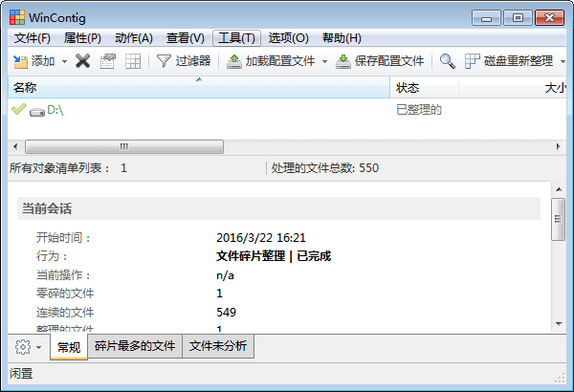Switch to the 碎片最多的文件 tab
574x392 pixels.
[135, 346]
